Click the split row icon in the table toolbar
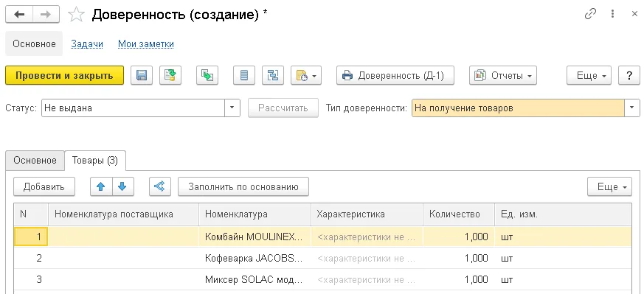The width and height of the screenshot is (644, 294). [x=159, y=186]
